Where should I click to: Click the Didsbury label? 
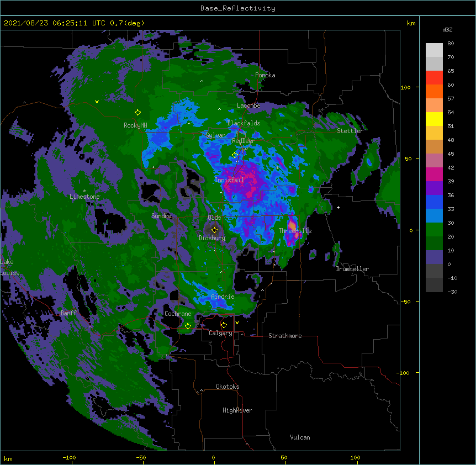click(x=212, y=238)
